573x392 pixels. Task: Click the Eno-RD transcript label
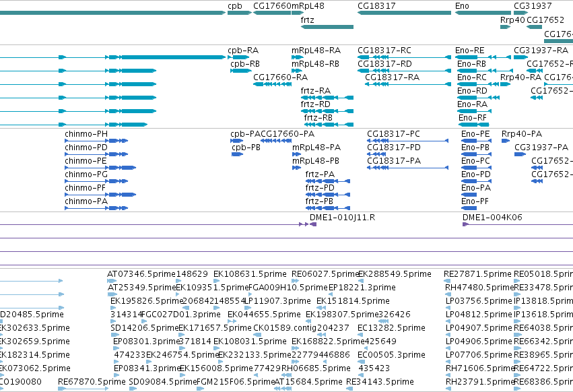click(x=472, y=91)
